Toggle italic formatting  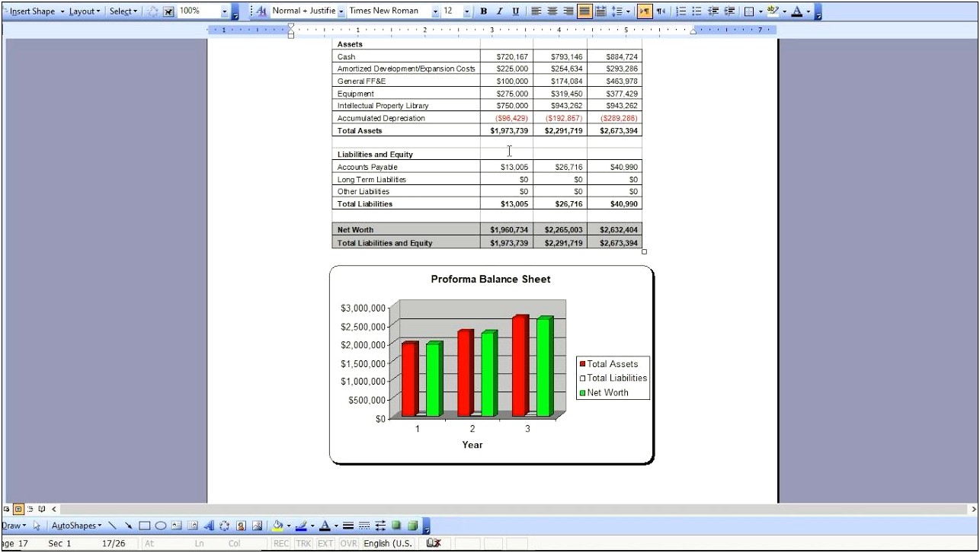499,11
